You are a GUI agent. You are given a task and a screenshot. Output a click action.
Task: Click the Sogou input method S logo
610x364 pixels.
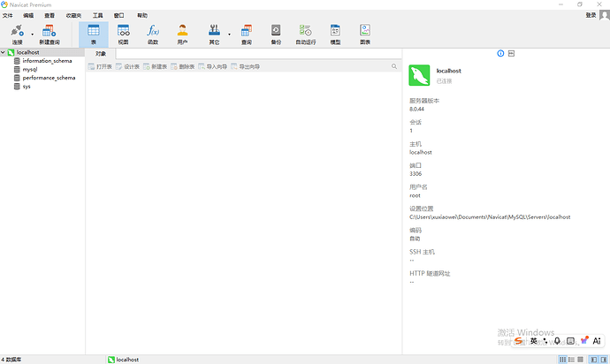(518, 341)
